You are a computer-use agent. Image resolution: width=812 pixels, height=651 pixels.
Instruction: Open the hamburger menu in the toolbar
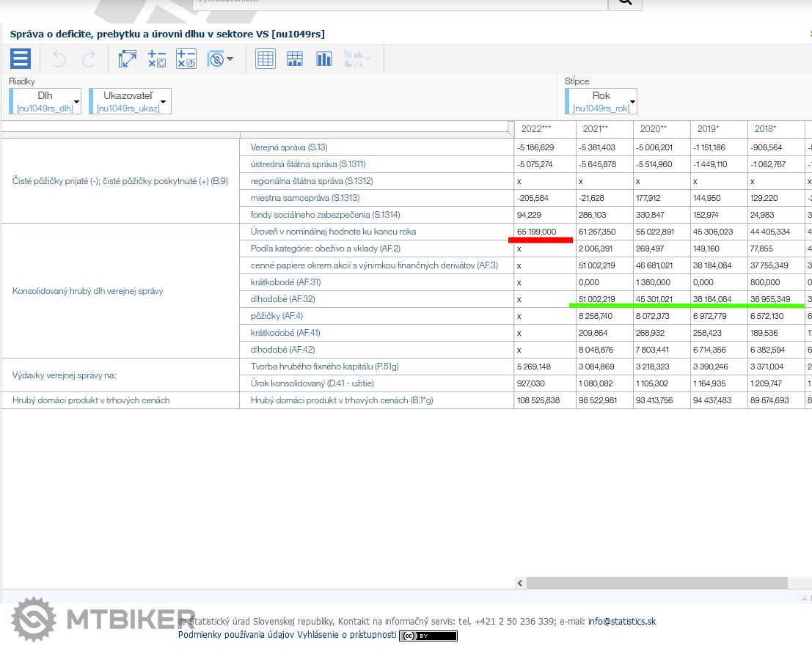pos(21,59)
